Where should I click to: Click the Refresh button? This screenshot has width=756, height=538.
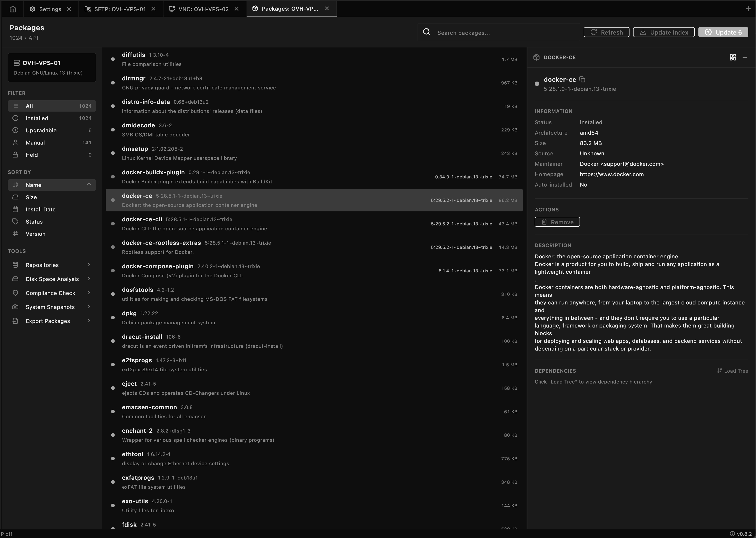(606, 32)
